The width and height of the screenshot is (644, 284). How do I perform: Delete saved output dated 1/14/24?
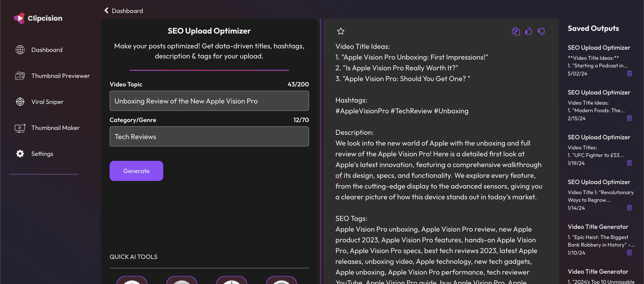[629, 208]
